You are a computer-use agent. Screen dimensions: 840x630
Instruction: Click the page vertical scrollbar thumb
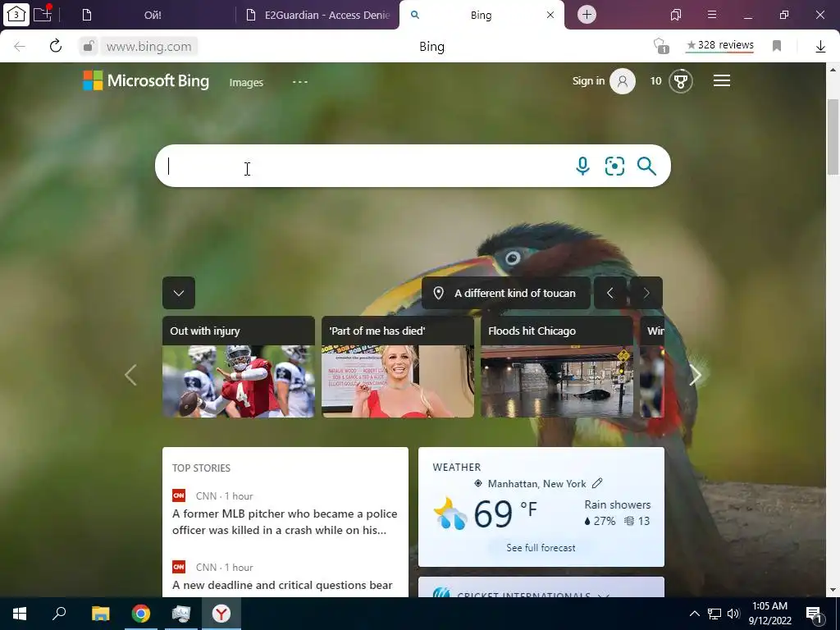click(x=833, y=137)
